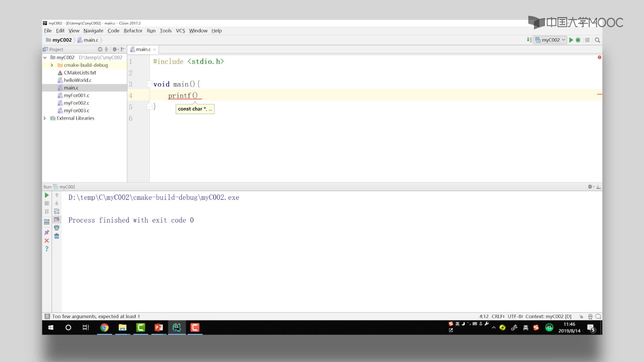The width and height of the screenshot is (644, 362).
Task: Collapse all in Project panel
Action: click(x=106, y=49)
